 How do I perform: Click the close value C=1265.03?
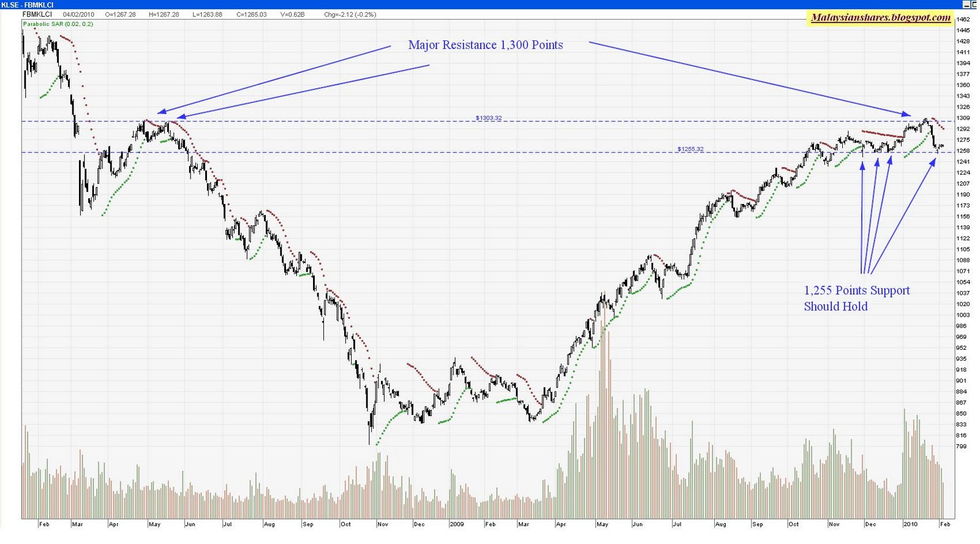click(x=251, y=14)
